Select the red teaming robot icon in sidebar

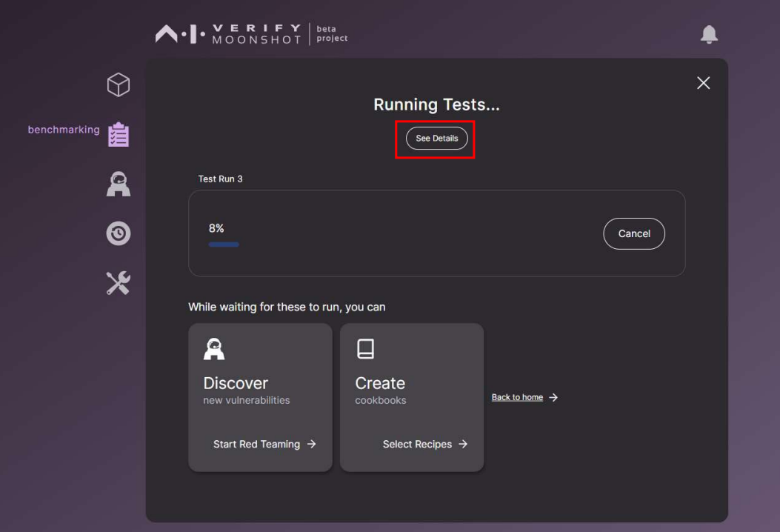click(118, 184)
